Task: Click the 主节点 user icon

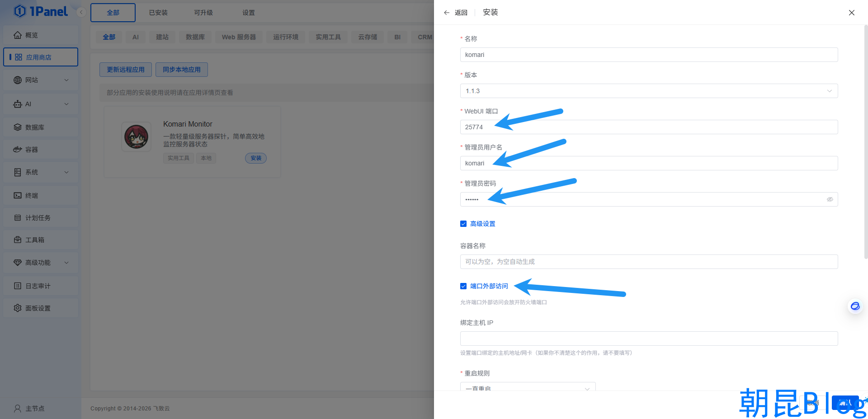Action: tap(18, 409)
